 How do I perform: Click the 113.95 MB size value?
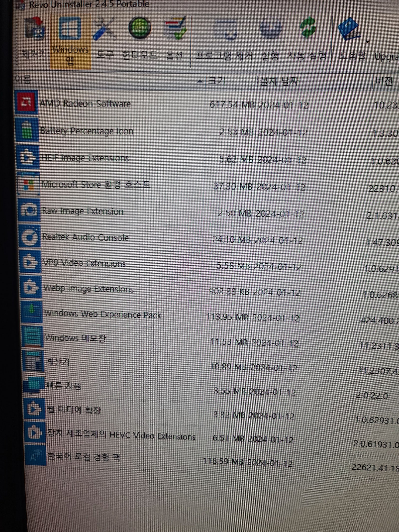click(x=227, y=317)
